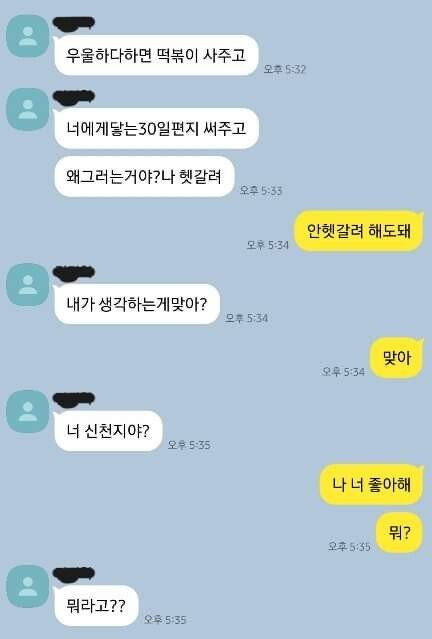This screenshot has width=432, height=639.
Task: Select the 너 신천지야? message bubble
Action: 108,431
